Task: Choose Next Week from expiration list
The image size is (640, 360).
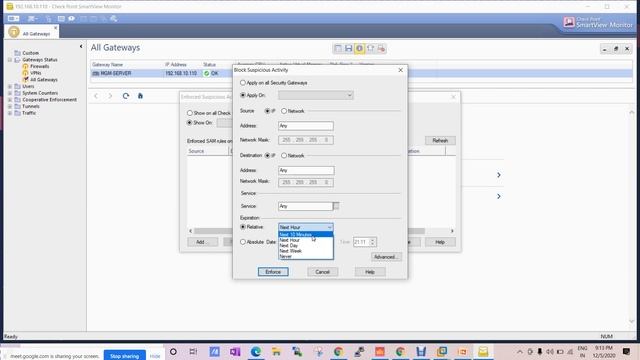Action: tap(306, 251)
